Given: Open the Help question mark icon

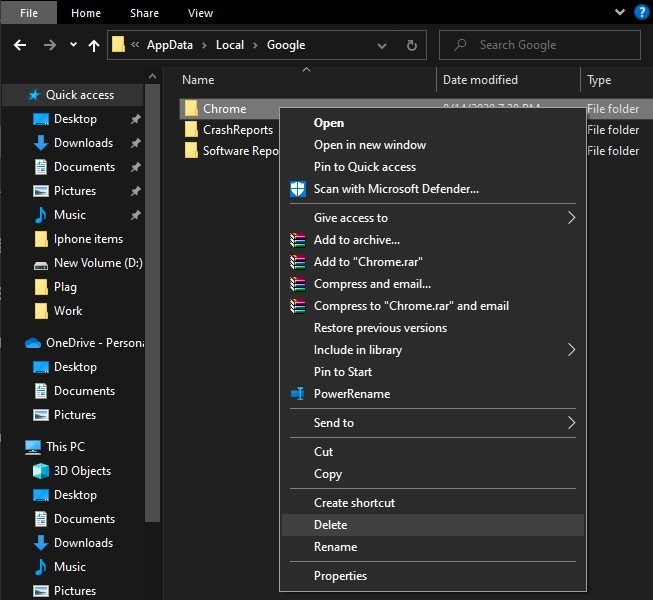Looking at the screenshot, I should (x=641, y=12).
